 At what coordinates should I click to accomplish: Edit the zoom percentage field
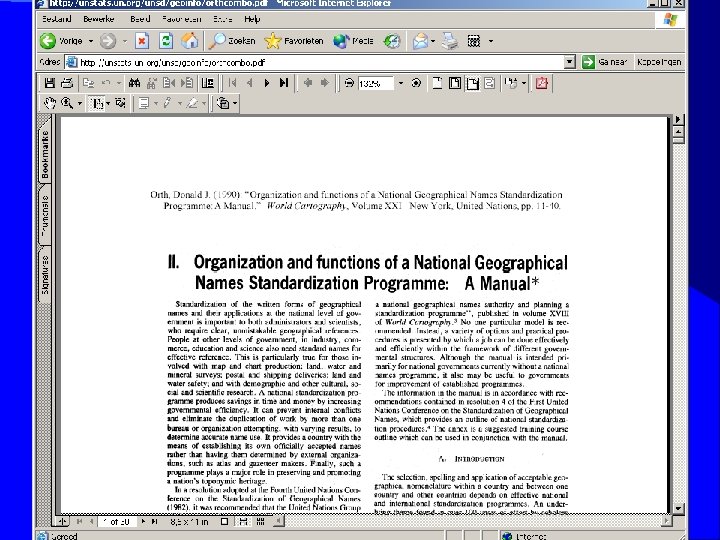click(375, 84)
